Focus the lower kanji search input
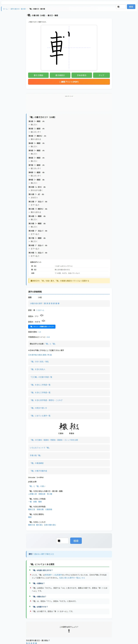 point(62,541)
